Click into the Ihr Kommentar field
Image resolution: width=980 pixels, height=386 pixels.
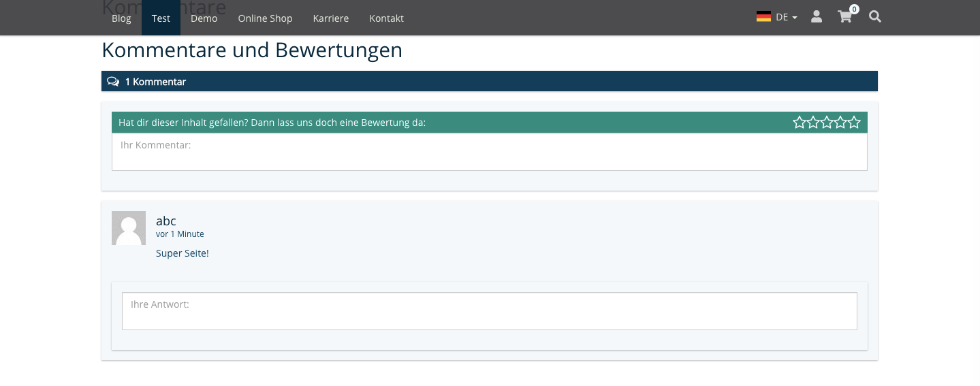[x=490, y=152]
